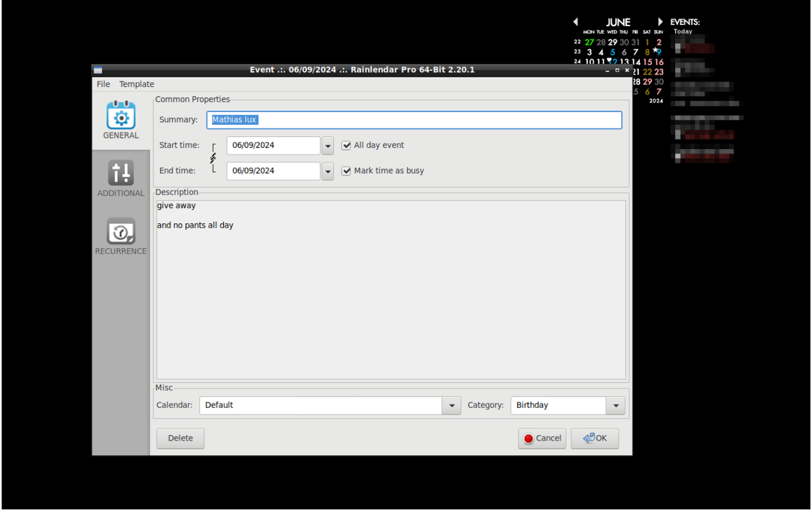
Task: Click inside the Description text area
Action: tap(391, 290)
